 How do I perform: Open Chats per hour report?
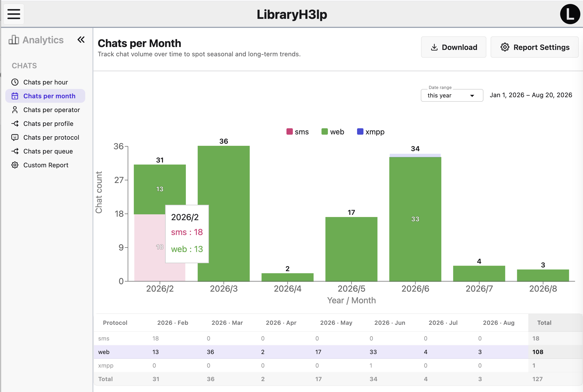[45, 82]
